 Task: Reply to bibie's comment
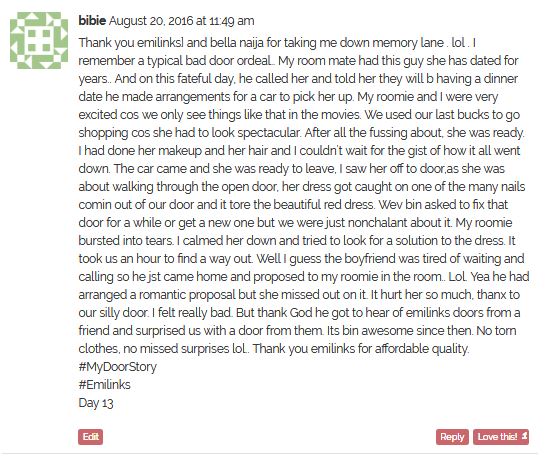[x=452, y=437]
